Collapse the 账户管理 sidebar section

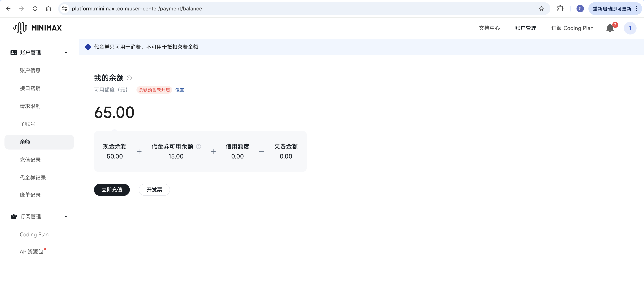[x=66, y=53]
